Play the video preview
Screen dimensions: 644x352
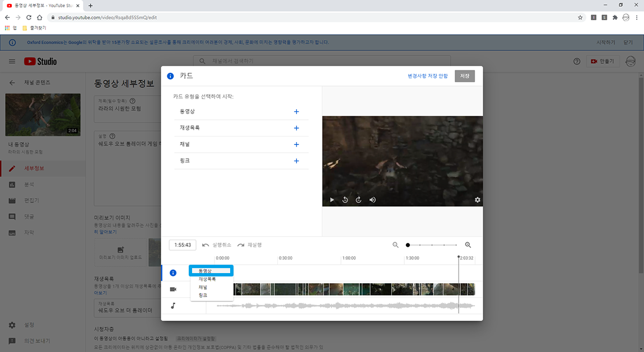click(332, 200)
